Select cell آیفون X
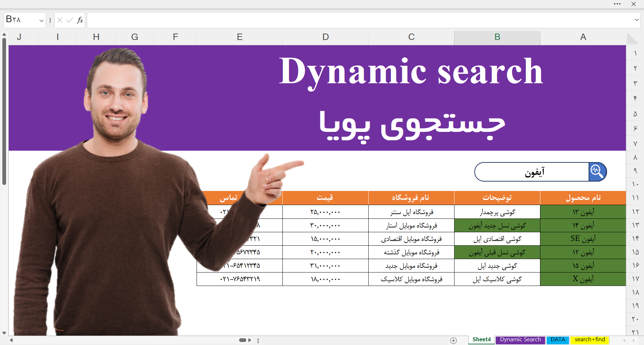644x345 pixels. [x=583, y=279]
